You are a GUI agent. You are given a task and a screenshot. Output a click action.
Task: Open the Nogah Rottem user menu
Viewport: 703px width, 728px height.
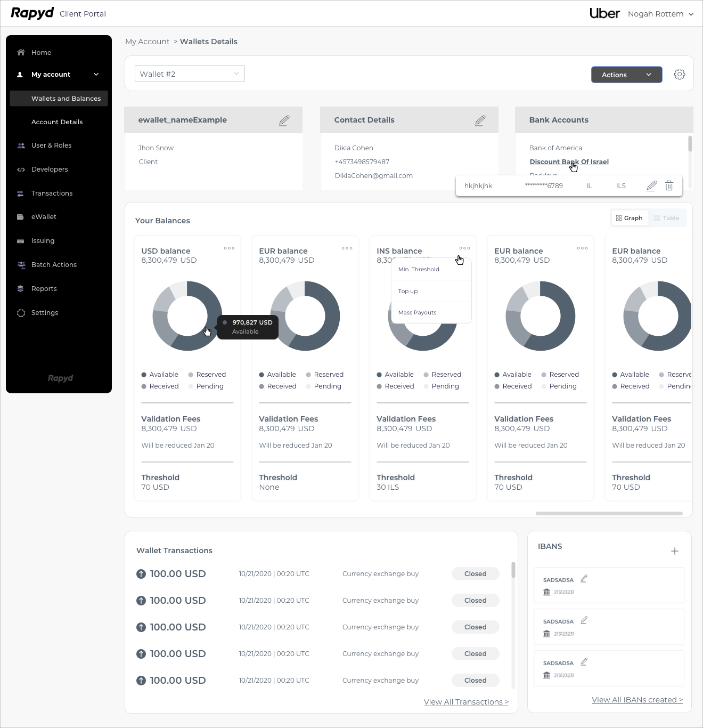point(660,14)
